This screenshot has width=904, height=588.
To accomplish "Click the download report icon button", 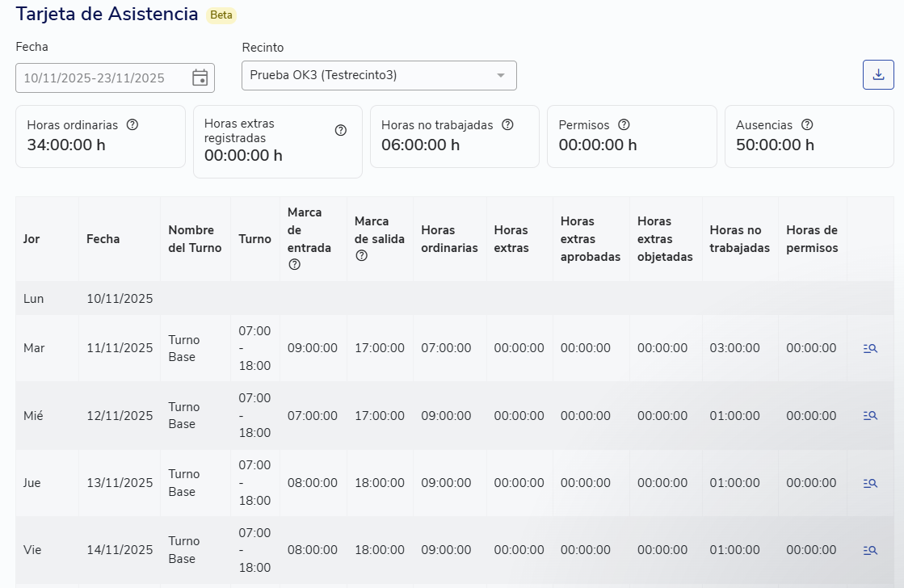I will coord(878,75).
